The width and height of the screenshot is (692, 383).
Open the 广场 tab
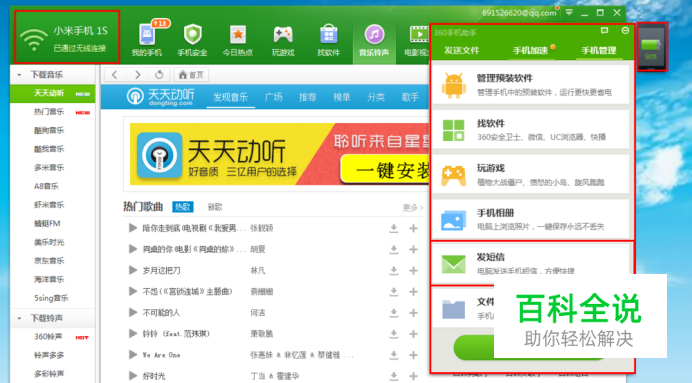pyautogui.click(x=274, y=97)
